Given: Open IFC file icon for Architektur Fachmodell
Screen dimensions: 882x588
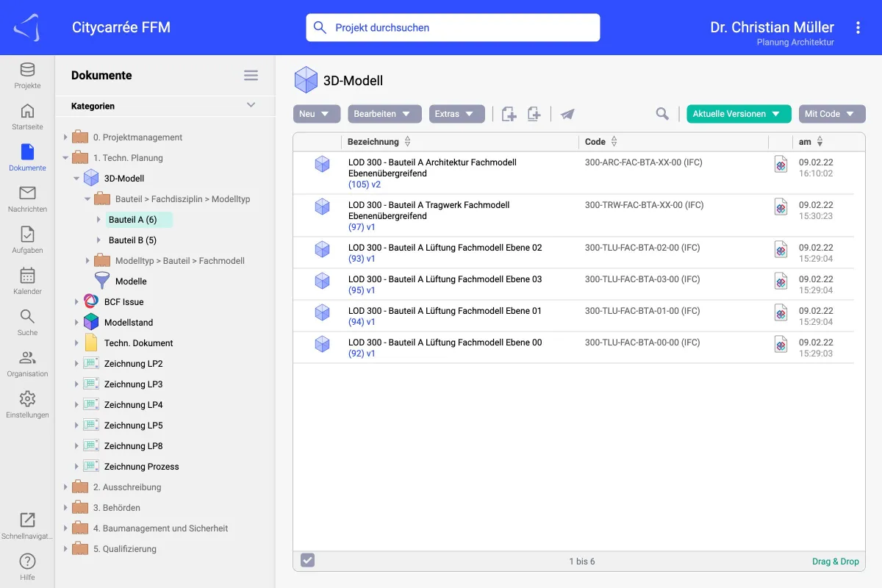Looking at the screenshot, I should tap(781, 164).
